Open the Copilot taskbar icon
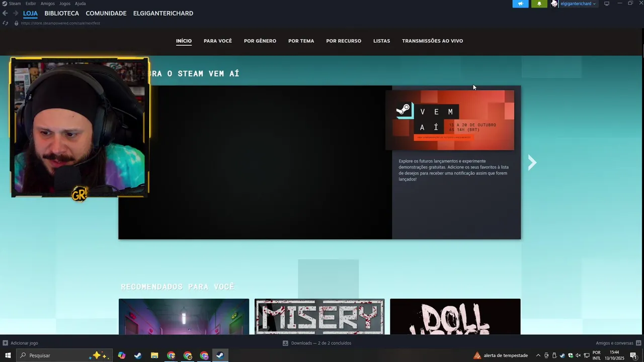This screenshot has width=644, height=362. coord(121,355)
